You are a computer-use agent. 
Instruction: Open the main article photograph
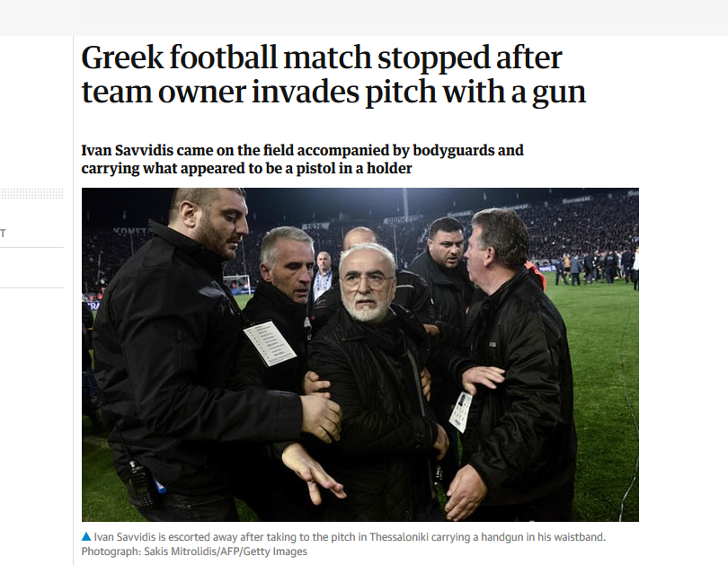coord(360,355)
